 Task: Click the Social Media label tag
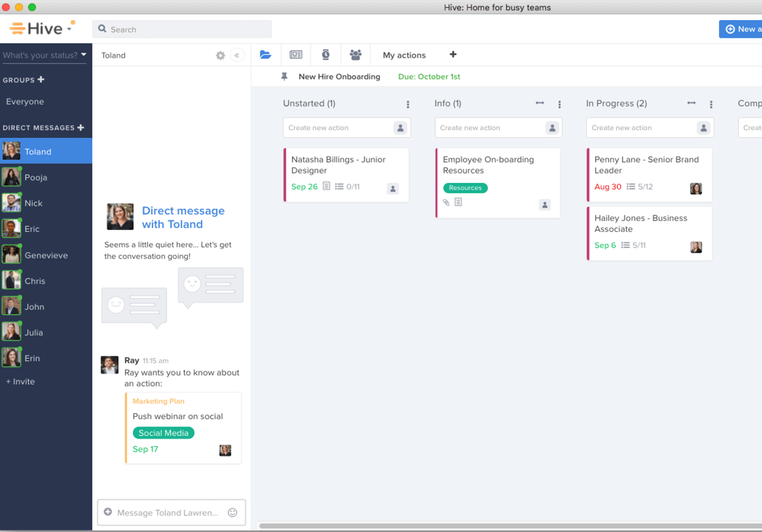pos(163,433)
